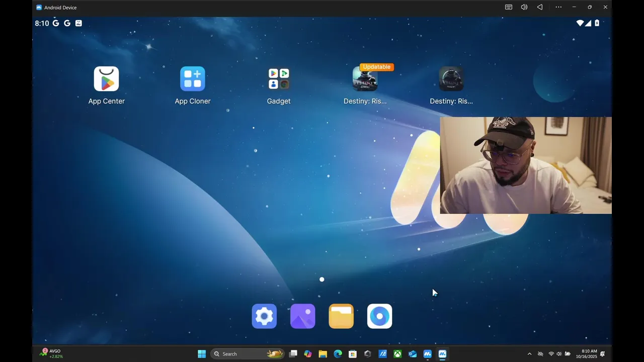Open the App Center icon
Image resolution: width=644 pixels, height=362 pixels.
(106, 79)
